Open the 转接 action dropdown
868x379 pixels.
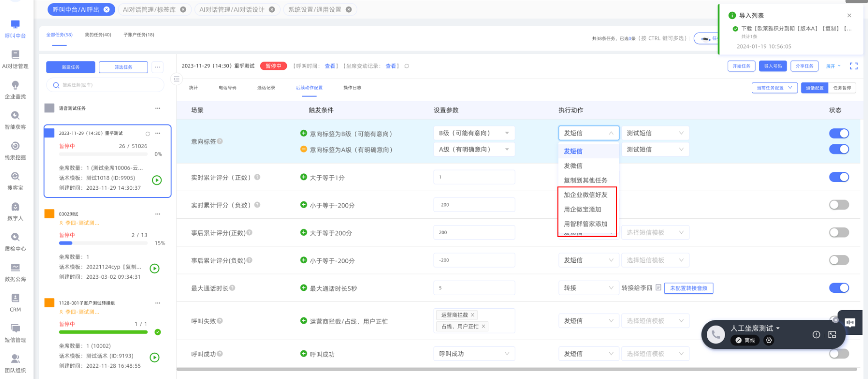pos(588,288)
